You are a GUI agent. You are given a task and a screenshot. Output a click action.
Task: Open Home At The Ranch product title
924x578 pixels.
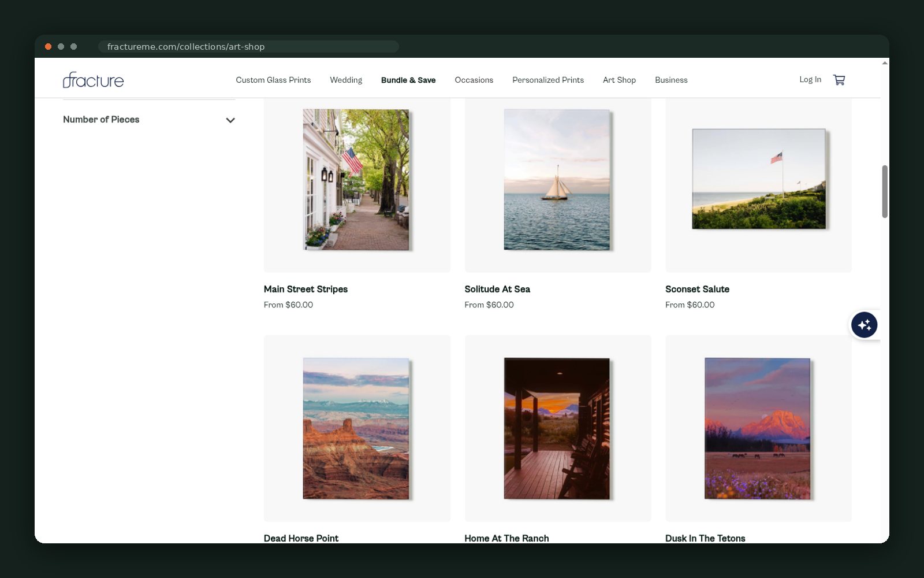pyautogui.click(x=506, y=538)
